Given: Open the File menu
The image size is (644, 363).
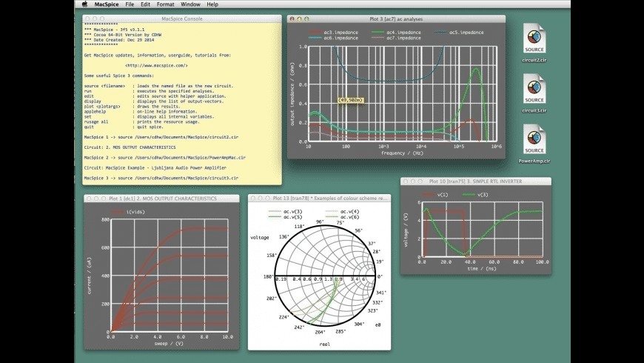Looking at the screenshot, I should coord(130,4).
